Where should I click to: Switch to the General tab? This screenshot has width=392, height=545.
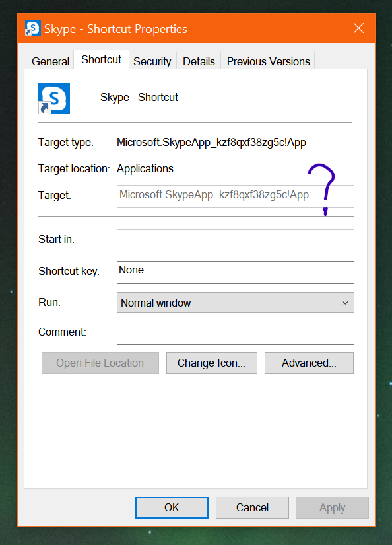pos(50,61)
